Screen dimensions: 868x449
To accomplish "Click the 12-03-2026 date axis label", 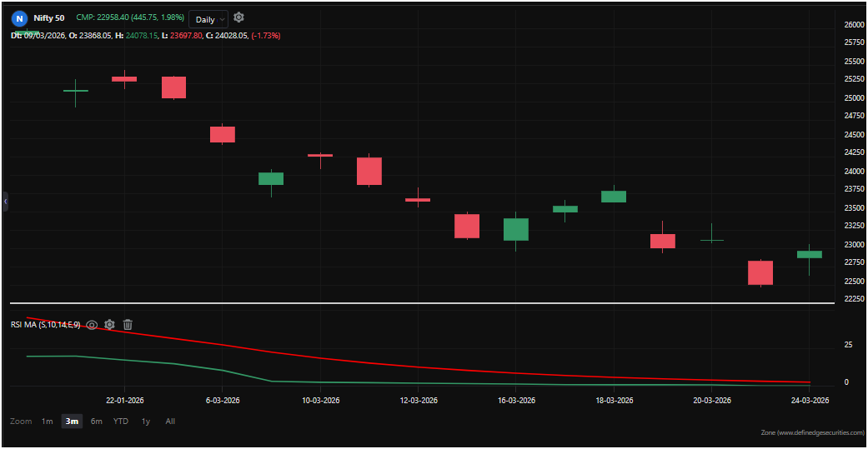I will pos(418,401).
